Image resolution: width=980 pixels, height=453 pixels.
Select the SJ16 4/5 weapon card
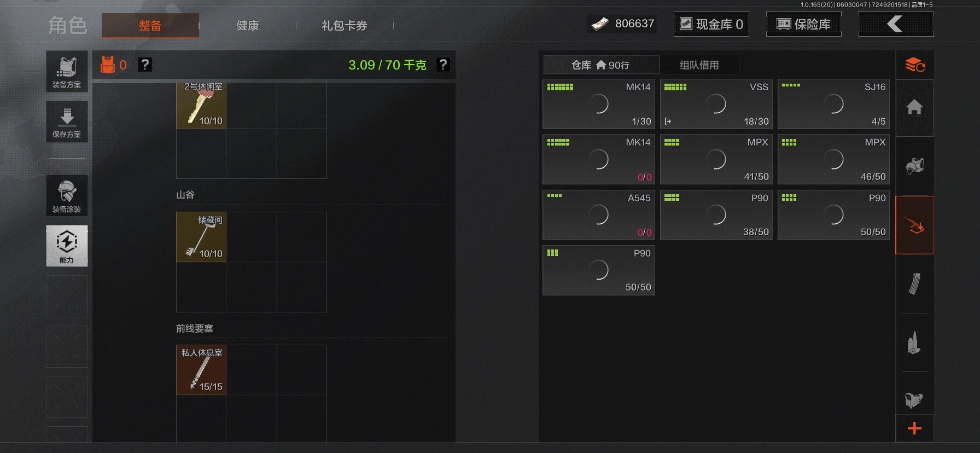[x=834, y=104]
